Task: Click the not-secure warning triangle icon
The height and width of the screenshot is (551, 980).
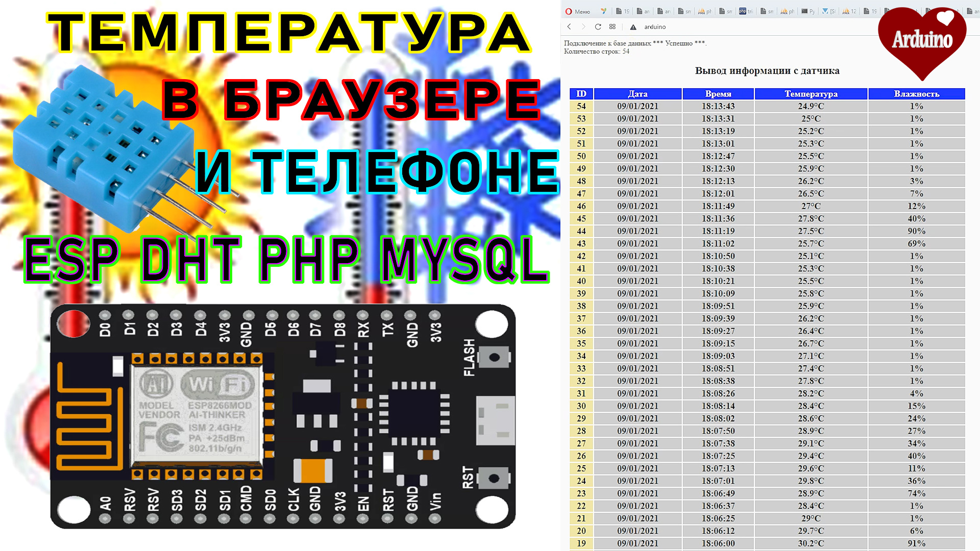Action: [x=633, y=27]
